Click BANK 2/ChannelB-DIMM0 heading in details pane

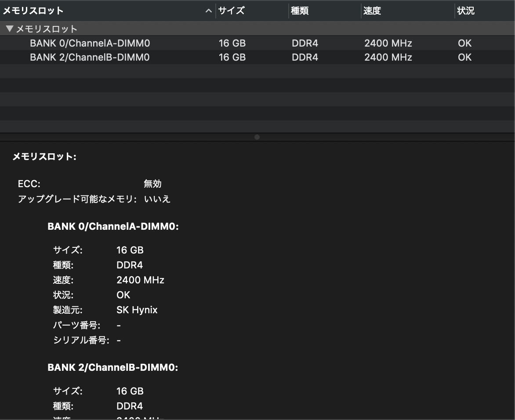click(113, 368)
